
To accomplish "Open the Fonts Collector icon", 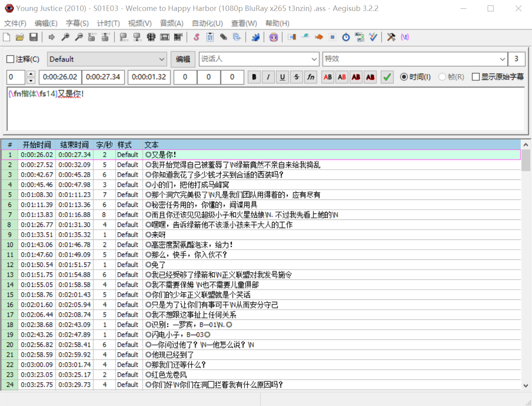I will coord(237,37).
